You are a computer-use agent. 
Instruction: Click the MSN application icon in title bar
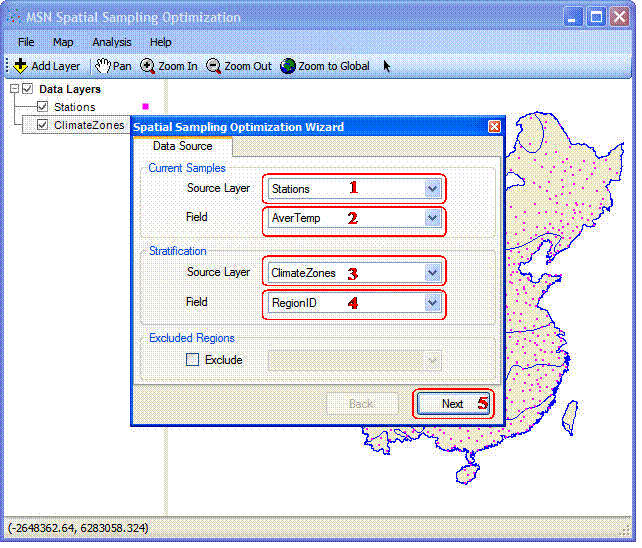point(14,17)
